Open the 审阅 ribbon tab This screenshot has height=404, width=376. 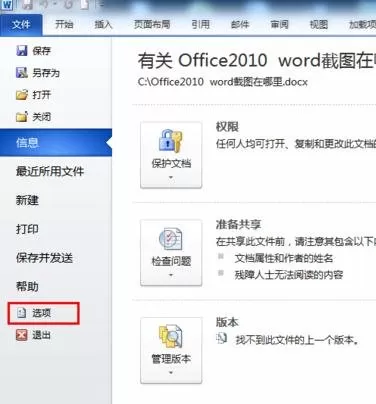[x=279, y=24]
